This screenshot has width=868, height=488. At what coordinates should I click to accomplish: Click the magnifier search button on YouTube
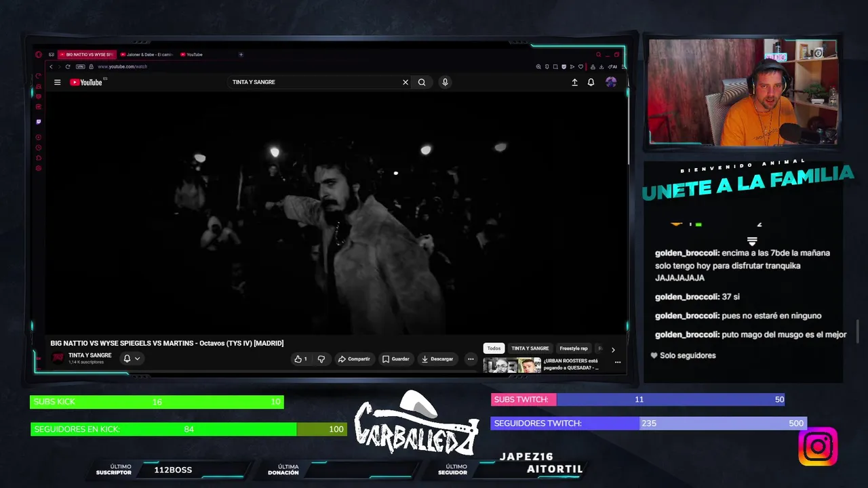coord(422,82)
